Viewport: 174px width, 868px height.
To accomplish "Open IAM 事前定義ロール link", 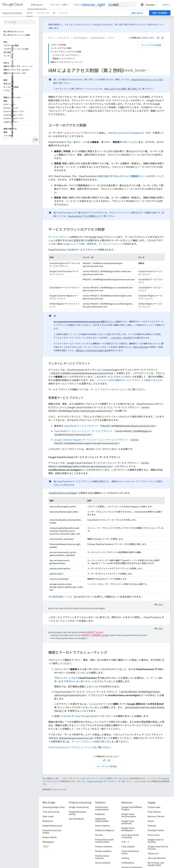I will (58, 597).
